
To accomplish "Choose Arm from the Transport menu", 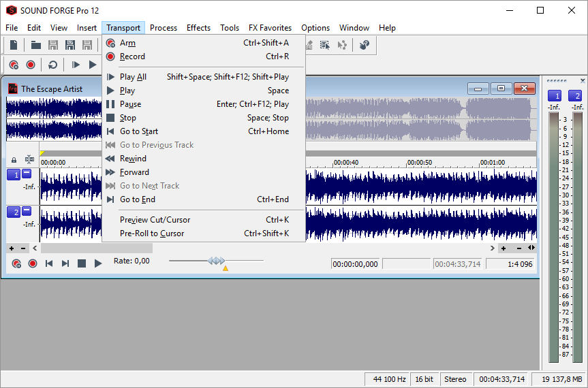I will 204,43.
